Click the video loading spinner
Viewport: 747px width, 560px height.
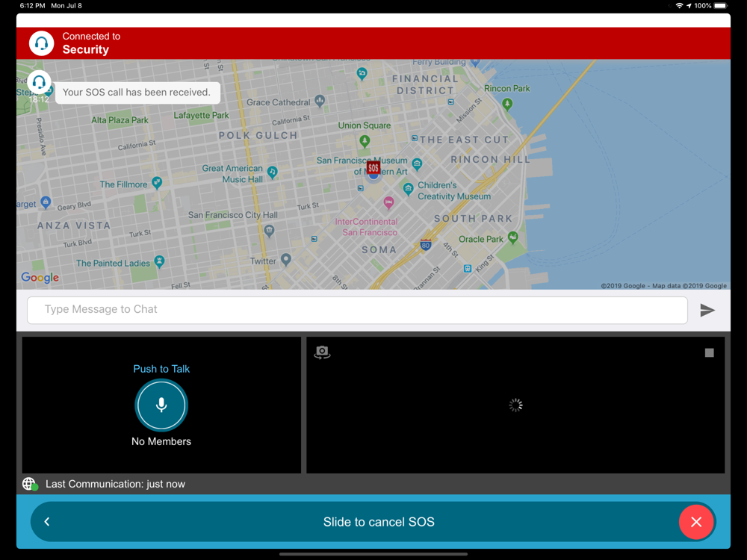point(515,405)
